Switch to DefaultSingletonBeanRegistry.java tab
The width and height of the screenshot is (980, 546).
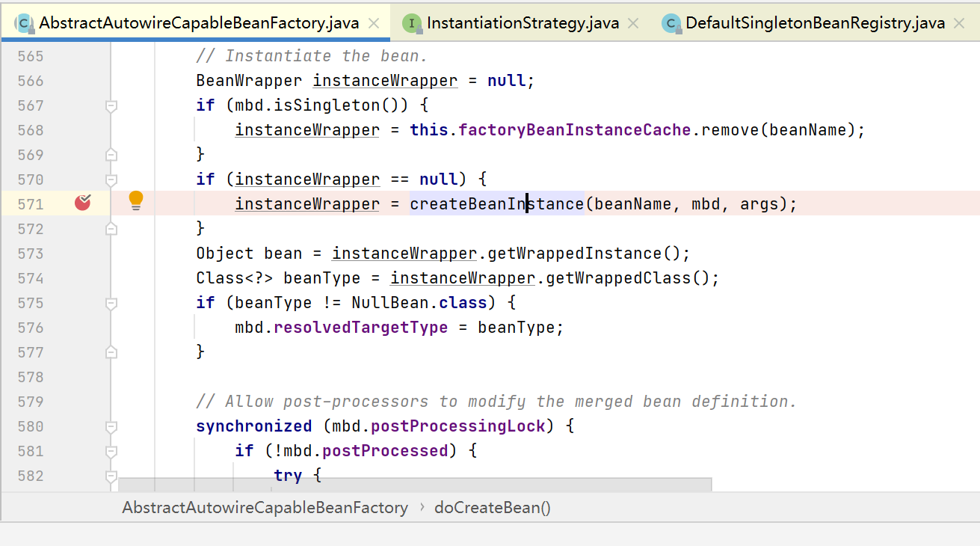816,23
